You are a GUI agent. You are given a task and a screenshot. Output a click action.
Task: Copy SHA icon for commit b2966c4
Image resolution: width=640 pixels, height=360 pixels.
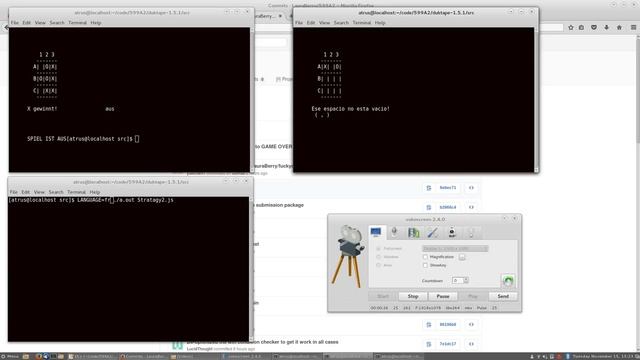tap(429, 207)
